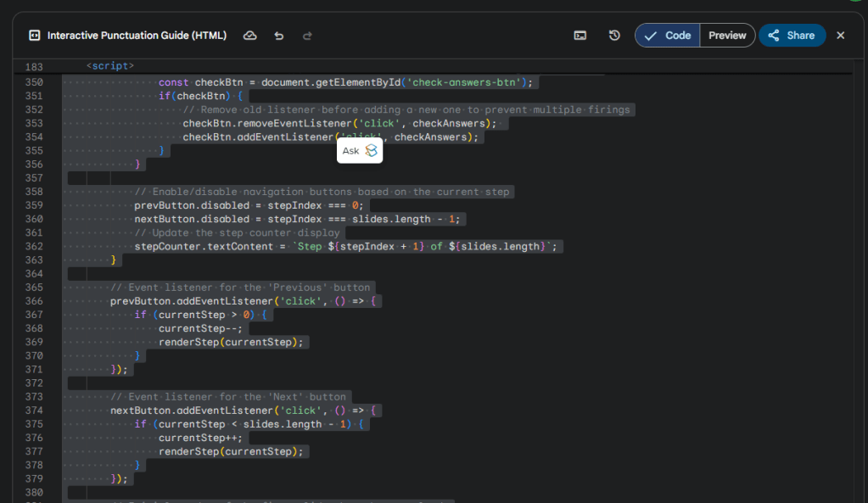Click the icon inside the Ask popup
The height and width of the screenshot is (503, 868).
371,151
